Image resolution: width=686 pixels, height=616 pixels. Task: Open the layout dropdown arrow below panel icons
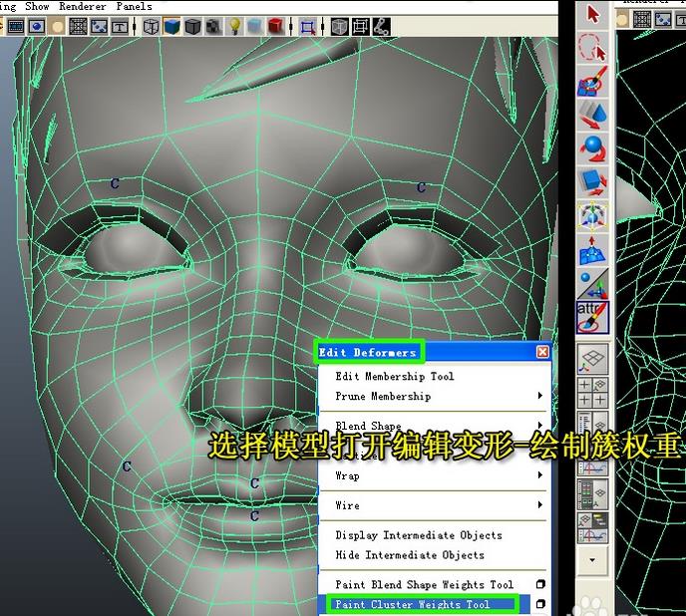[593, 561]
